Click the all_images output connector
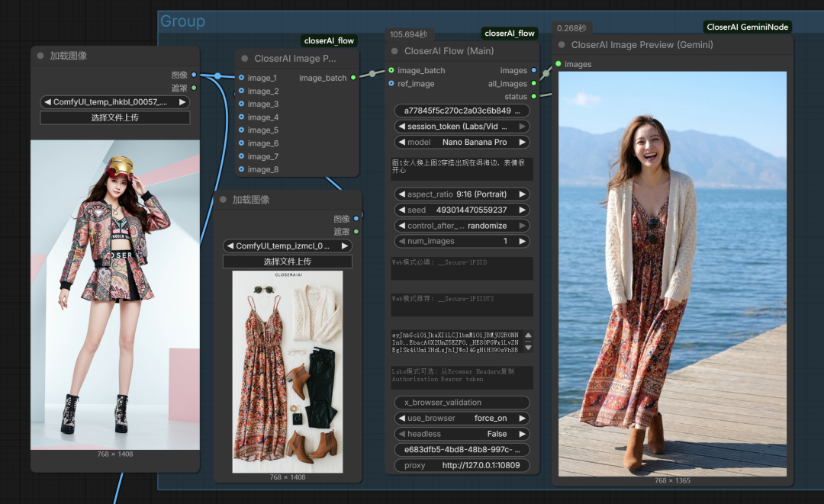 click(533, 84)
